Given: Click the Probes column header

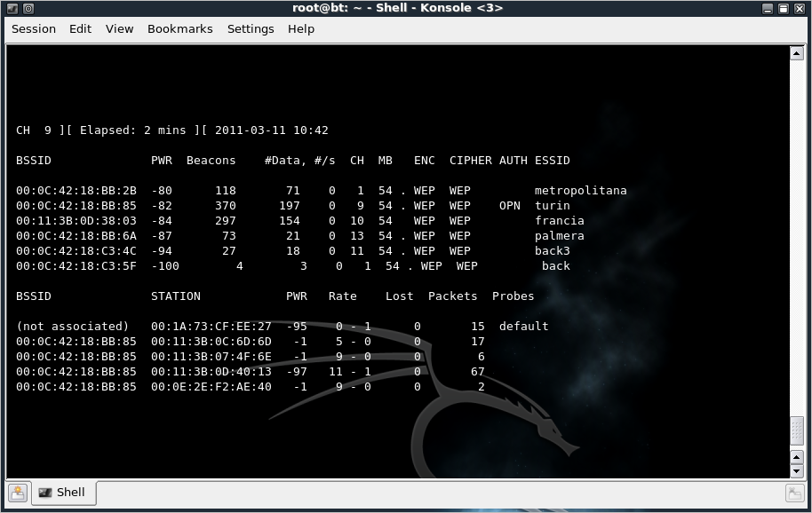Looking at the screenshot, I should [513, 296].
